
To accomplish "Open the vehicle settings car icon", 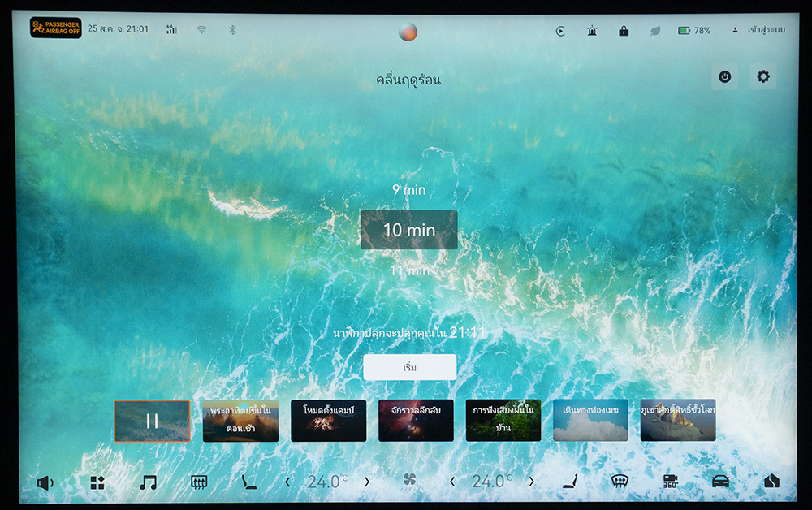I will (x=720, y=482).
